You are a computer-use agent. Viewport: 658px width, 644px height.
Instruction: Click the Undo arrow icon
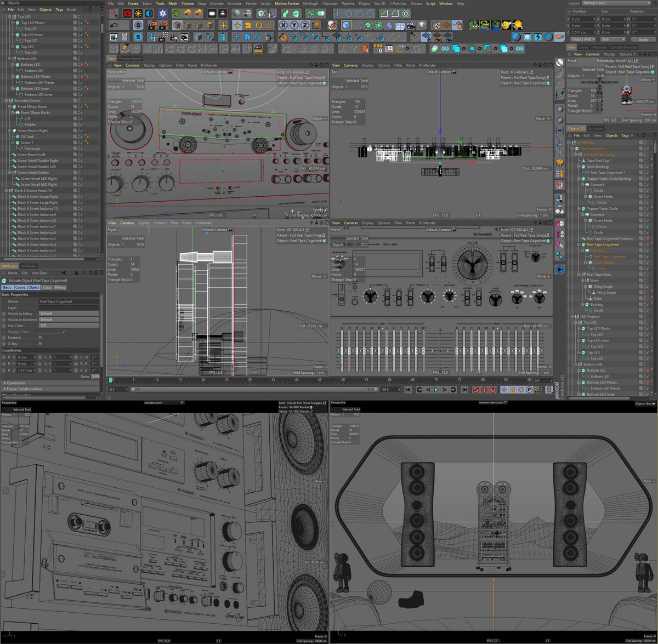point(114,25)
